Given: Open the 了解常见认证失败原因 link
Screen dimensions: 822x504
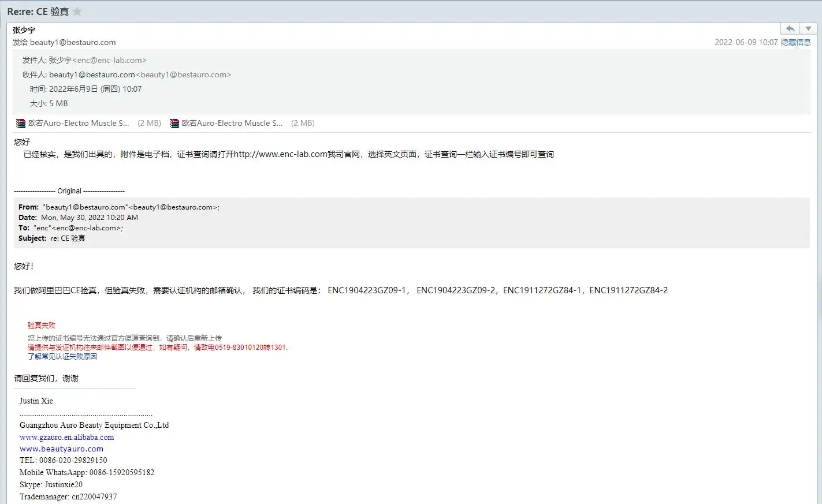Looking at the screenshot, I should (62, 356).
